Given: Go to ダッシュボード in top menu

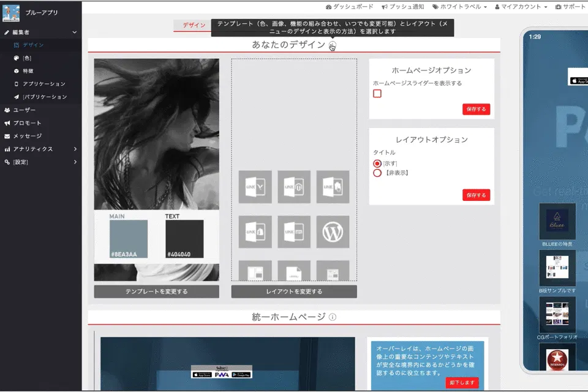Looking at the screenshot, I should (x=349, y=7).
